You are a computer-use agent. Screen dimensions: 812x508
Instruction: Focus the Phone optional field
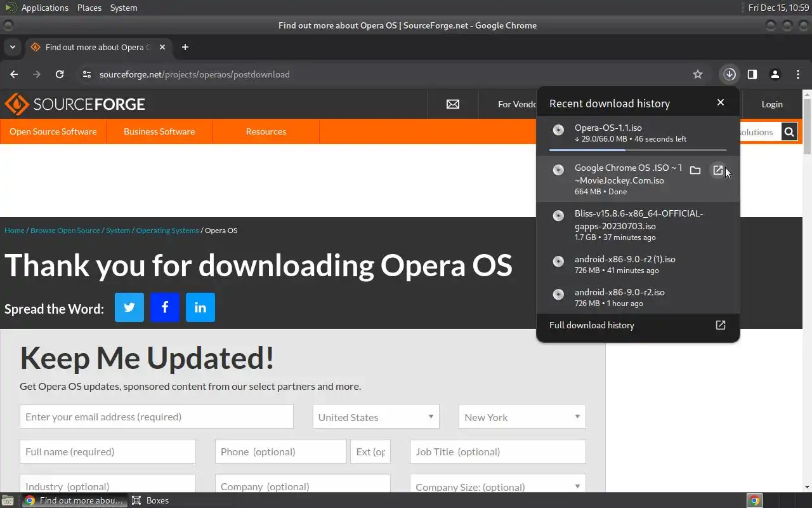281,451
